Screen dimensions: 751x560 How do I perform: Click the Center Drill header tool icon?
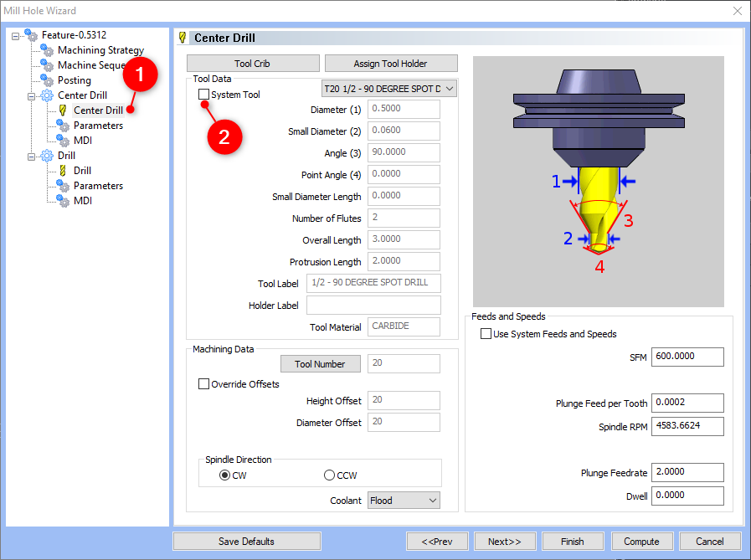click(183, 38)
